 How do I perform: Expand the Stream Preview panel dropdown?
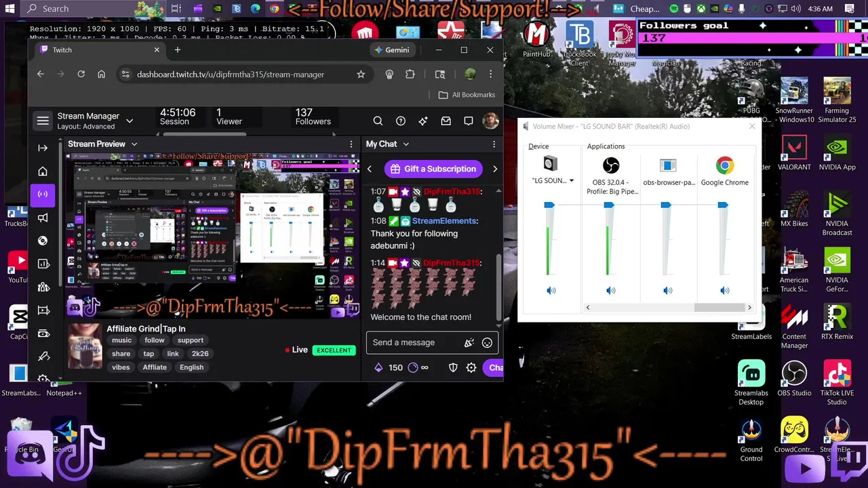tap(134, 144)
